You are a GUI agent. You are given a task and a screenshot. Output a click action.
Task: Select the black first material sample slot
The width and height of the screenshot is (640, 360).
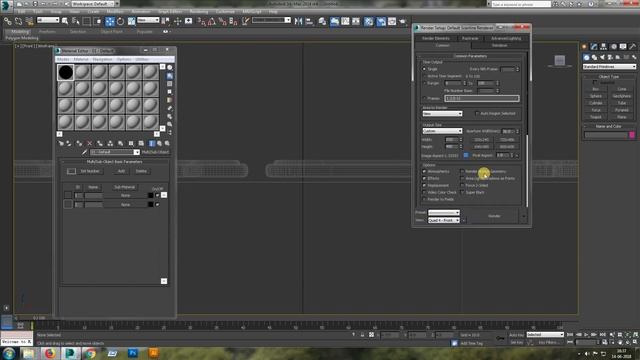(x=65, y=73)
